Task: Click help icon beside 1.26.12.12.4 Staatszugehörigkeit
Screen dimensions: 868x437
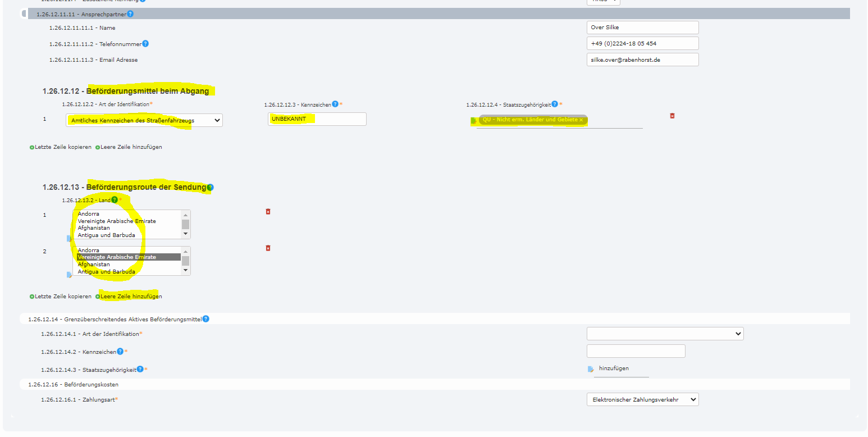Action: (554, 104)
